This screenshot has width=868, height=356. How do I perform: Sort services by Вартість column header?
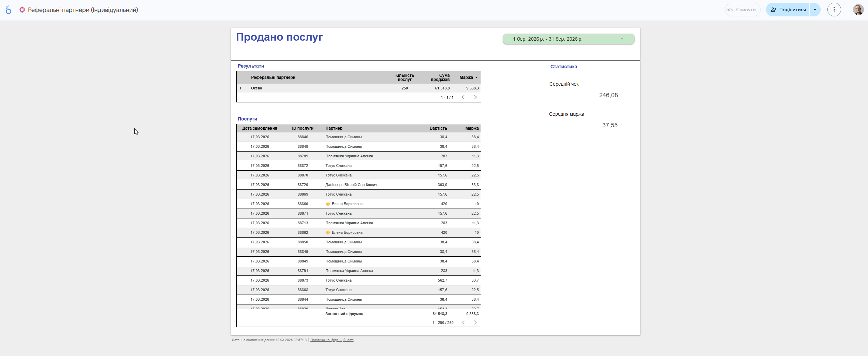pyautogui.click(x=438, y=128)
